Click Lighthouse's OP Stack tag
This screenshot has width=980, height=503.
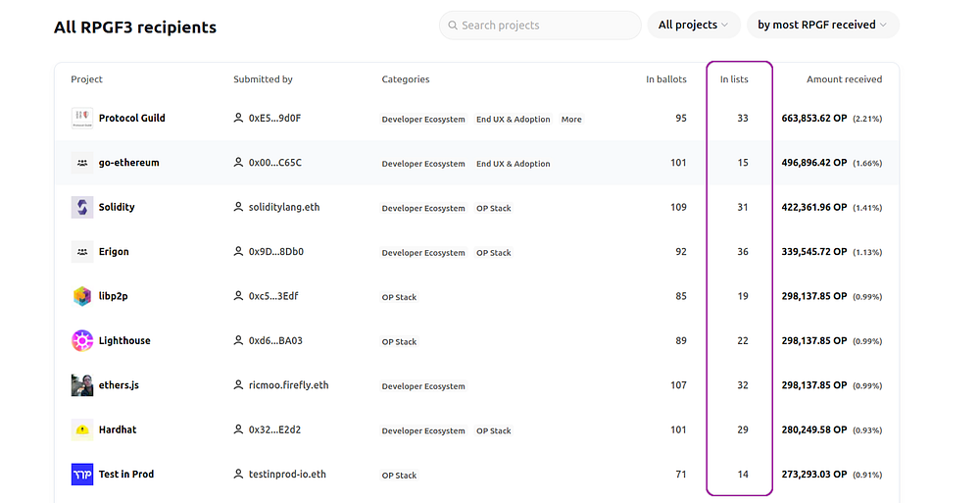[400, 341]
